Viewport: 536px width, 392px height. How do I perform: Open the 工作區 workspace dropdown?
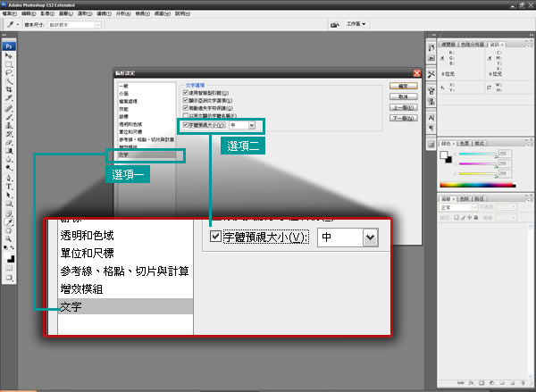click(356, 24)
